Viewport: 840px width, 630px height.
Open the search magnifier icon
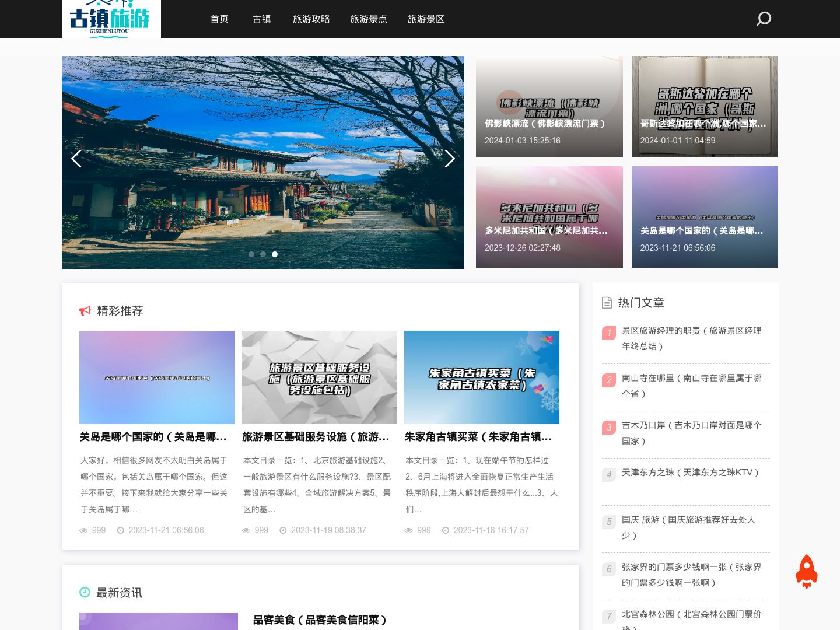[764, 19]
